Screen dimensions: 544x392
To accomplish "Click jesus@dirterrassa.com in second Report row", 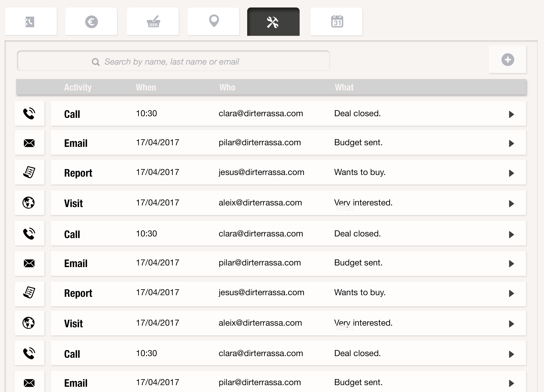I will (x=261, y=292).
